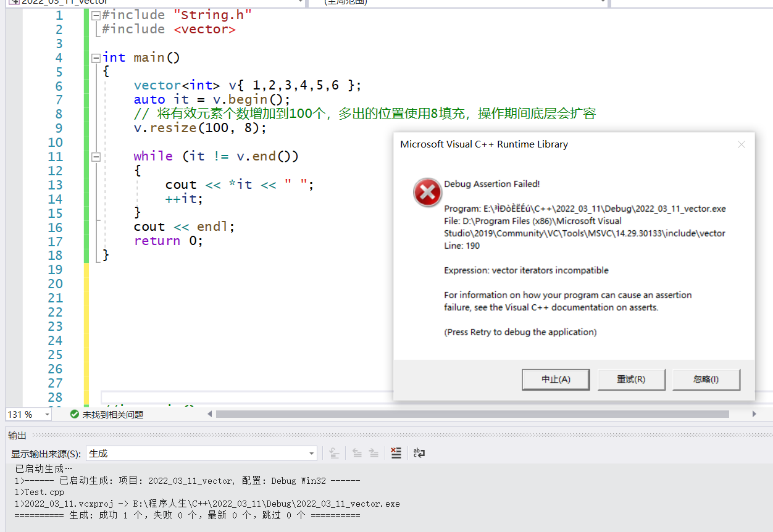
Task: Select the 输出 panel tab
Action: click(x=17, y=435)
